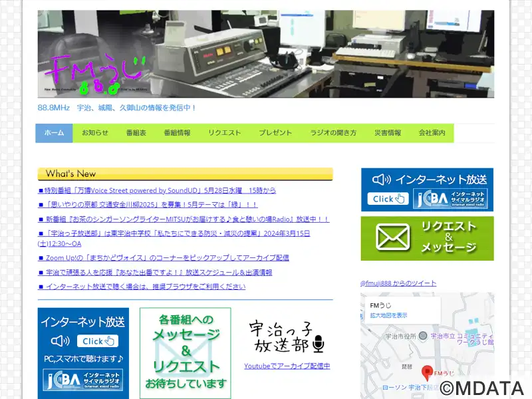Open the @fmuji888 からのツイート link
Screen dimensions: 532x399
click(x=398, y=283)
